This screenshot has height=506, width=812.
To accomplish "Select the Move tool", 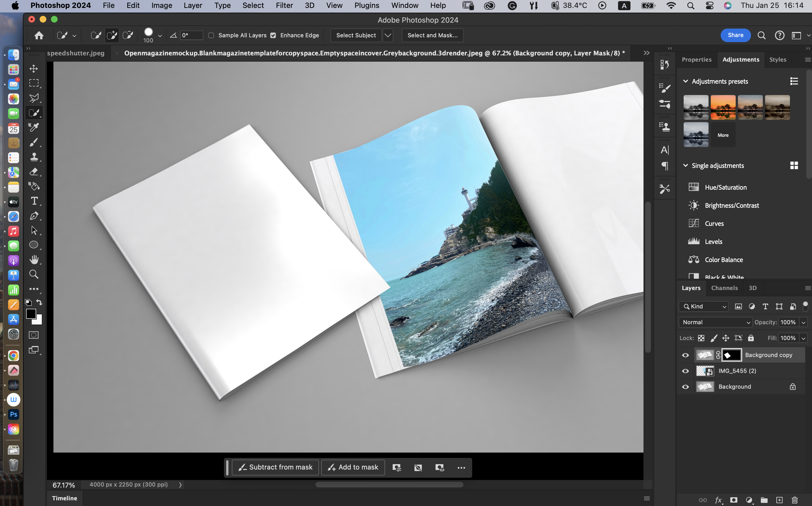I will [34, 69].
